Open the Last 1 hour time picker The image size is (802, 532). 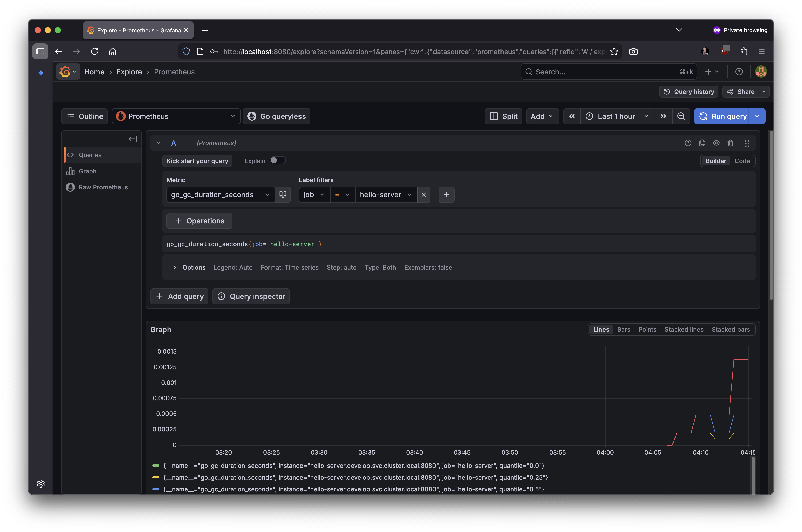coord(617,116)
